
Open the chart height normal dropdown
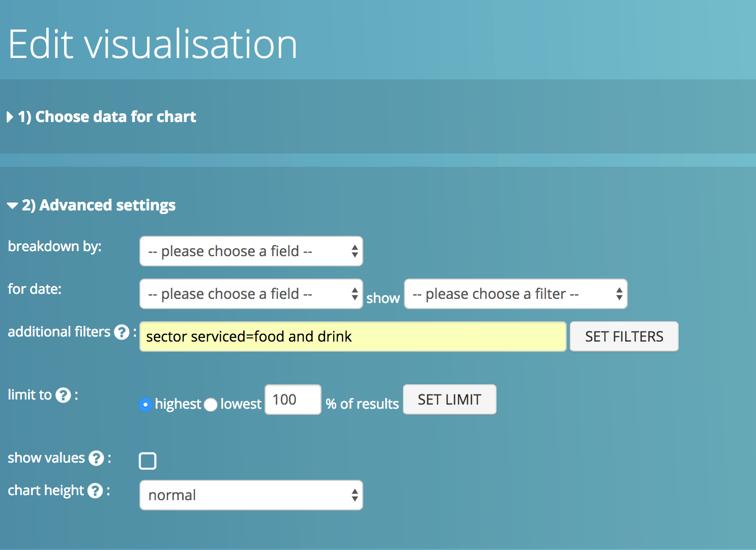(x=251, y=495)
